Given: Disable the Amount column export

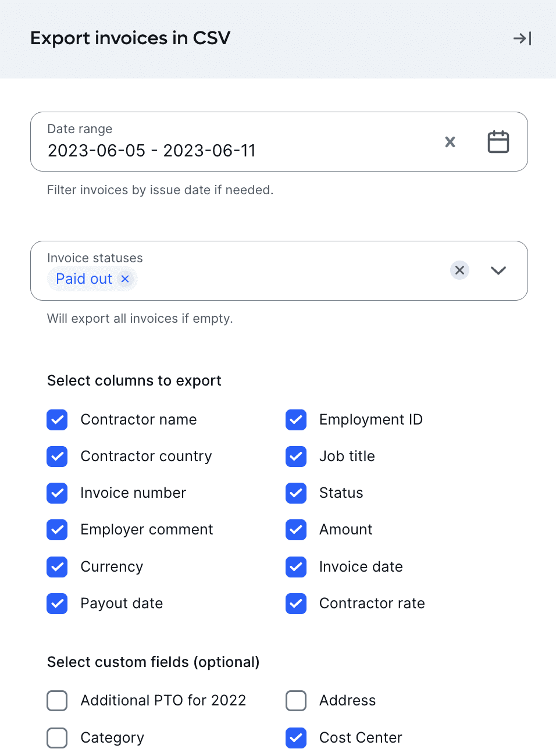Looking at the screenshot, I should click(296, 530).
